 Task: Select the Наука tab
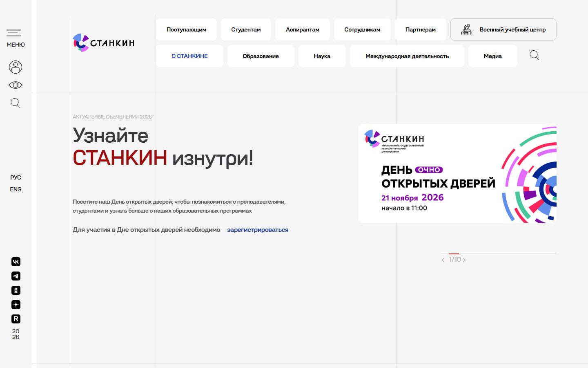click(322, 56)
